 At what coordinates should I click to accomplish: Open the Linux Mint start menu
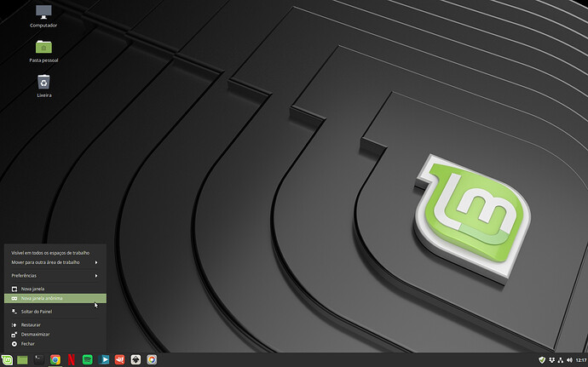click(7, 360)
